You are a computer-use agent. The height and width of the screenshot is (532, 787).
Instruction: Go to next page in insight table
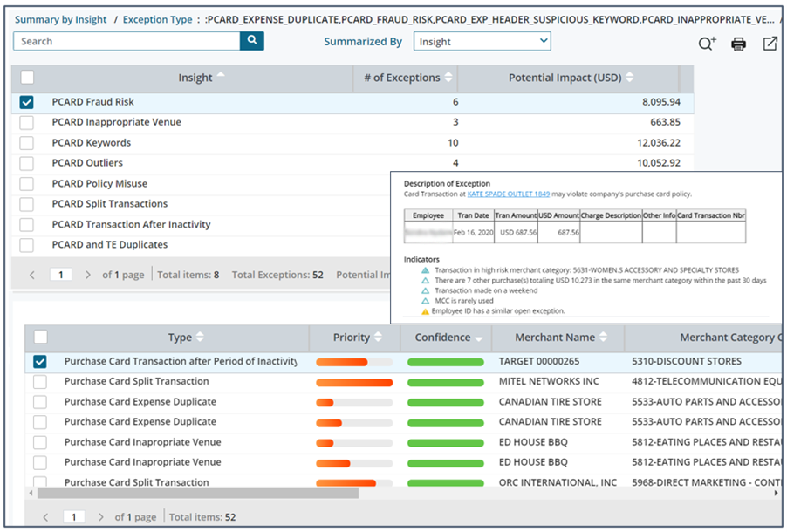pyautogui.click(x=88, y=275)
